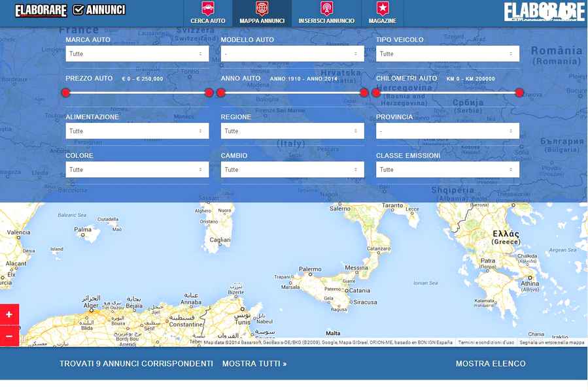Click Malta label on the map
588x392 pixels.
[x=333, y=333]
